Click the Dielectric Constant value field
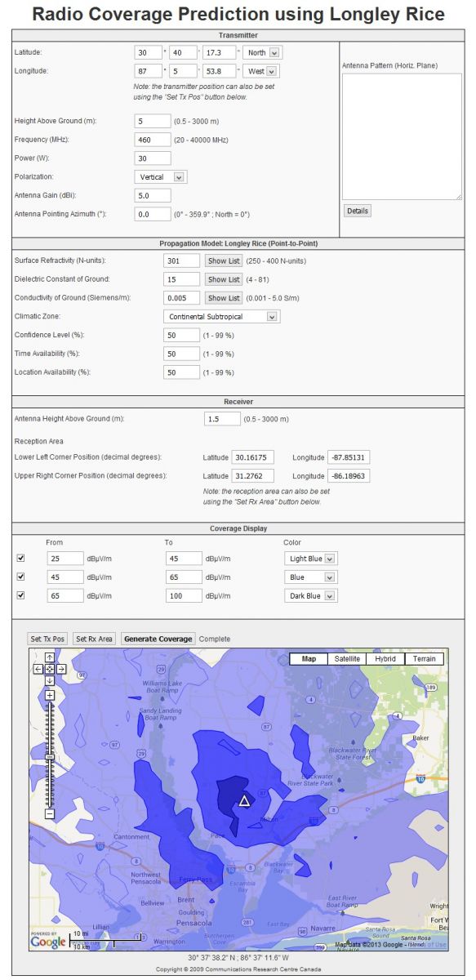 (x=182, y=279)
